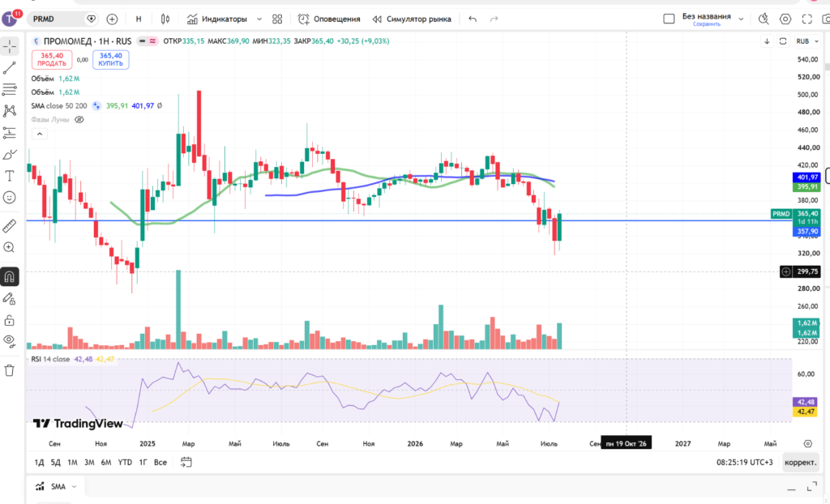
Task: Click the SMA close 50 200 legend
Action: coord(58,106)
